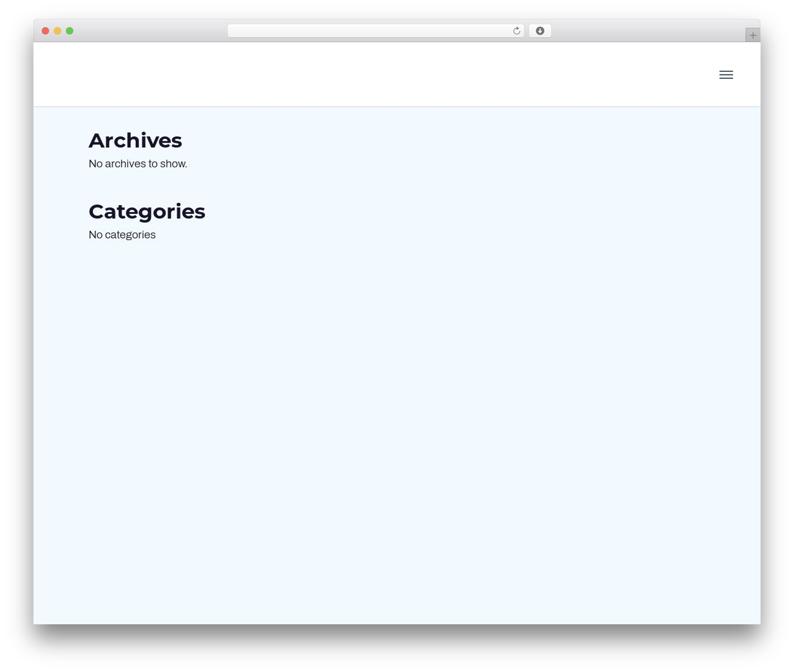This screenshot has width=794, height=672.
Task: Maximize the window with the green button
Action: pyautogui.click(x=69, y=31)
